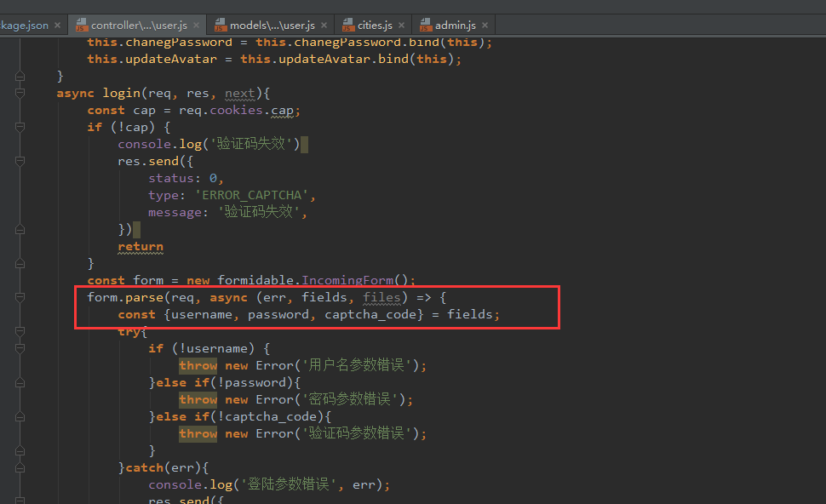826x504 pixels.
Task: Click 'console.log' in the '验证码失效' line
Action: click(x=159, y=144)
